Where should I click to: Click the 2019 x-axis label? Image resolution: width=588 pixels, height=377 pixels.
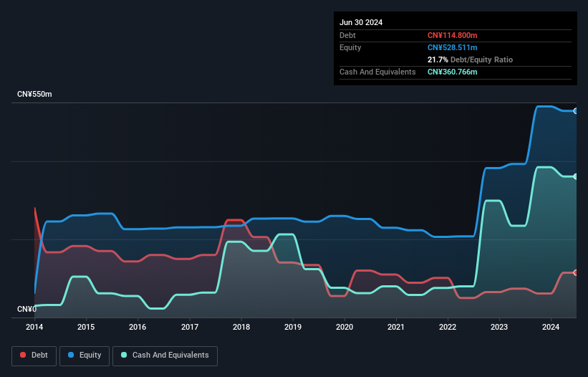pyautogui.click(x=293, y=327)
